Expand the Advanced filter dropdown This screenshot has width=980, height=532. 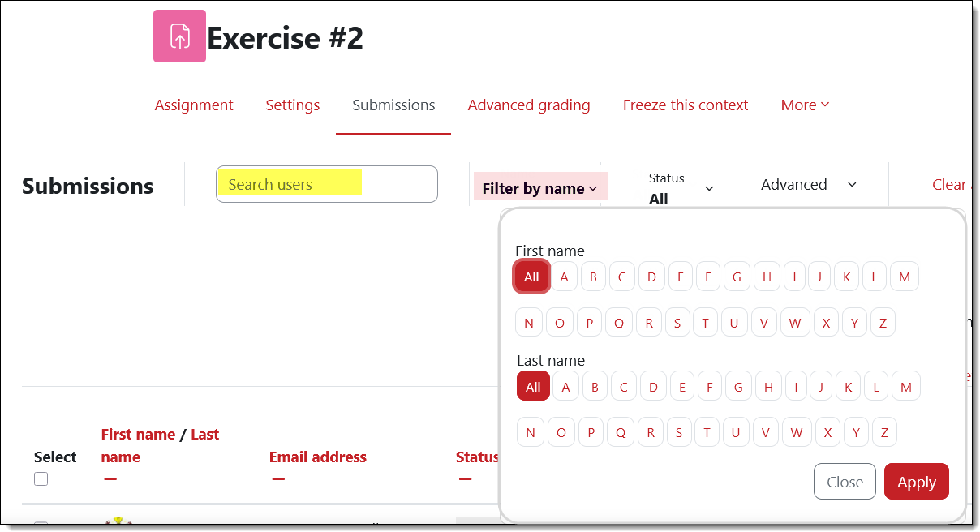point(808,185)
